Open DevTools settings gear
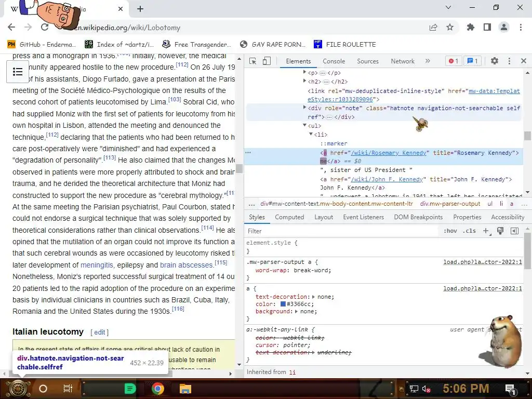 pyautogui.click(x=495, y=61)
